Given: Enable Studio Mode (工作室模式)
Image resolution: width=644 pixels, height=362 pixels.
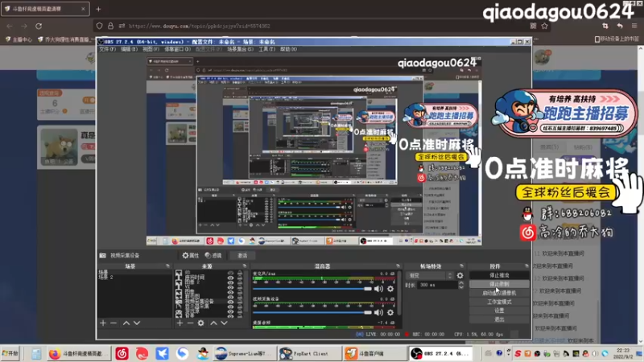Looking at the screenshot, I should tap(499, 302).
